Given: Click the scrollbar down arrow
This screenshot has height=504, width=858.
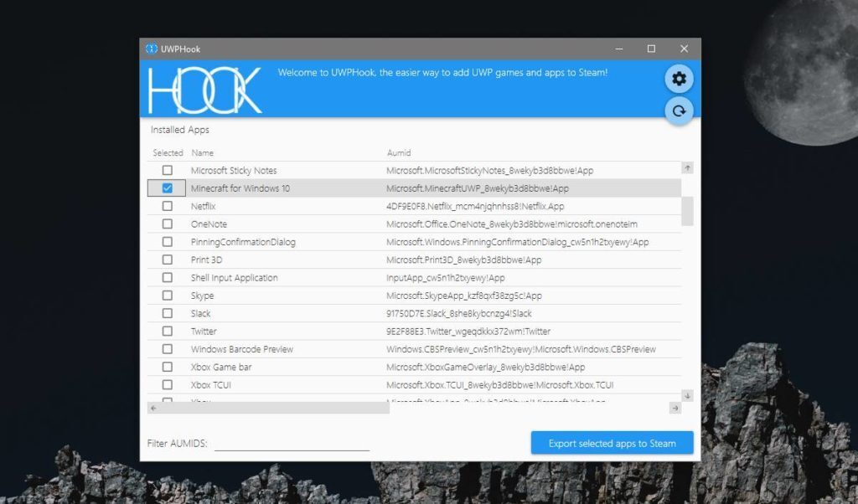Looking at the screenshot, I should click(686, 393).
